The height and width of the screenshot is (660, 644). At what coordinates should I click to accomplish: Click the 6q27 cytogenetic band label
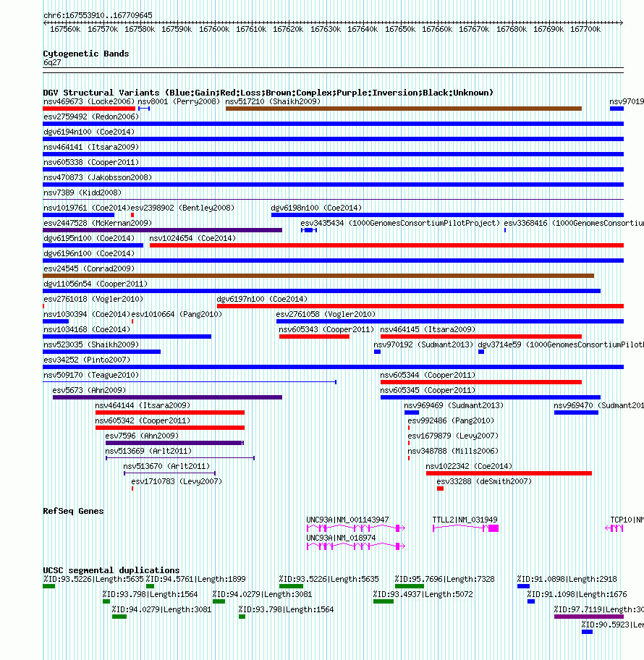[x=52, y=62]
